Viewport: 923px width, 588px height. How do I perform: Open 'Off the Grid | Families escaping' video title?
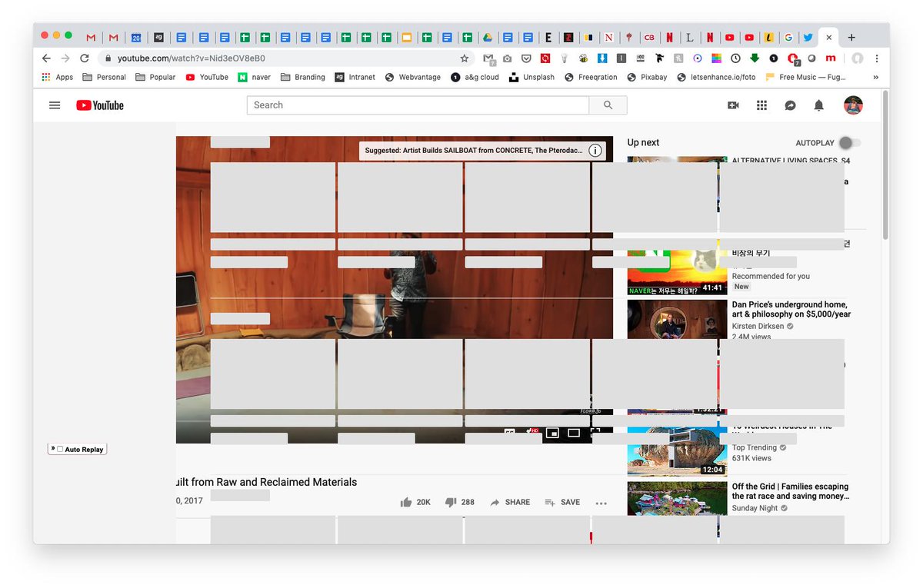point(790,491)
